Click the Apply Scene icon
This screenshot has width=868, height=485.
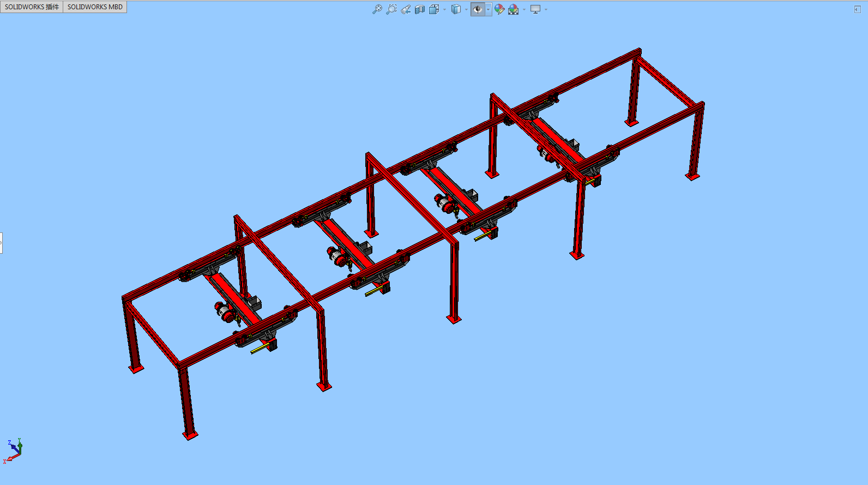tap(514, 9)
